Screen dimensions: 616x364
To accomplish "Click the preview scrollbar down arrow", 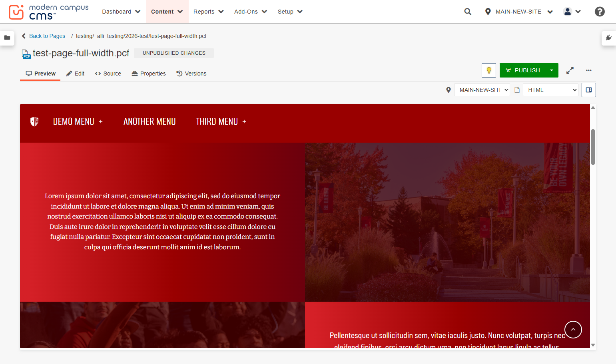I will (593, 345).
